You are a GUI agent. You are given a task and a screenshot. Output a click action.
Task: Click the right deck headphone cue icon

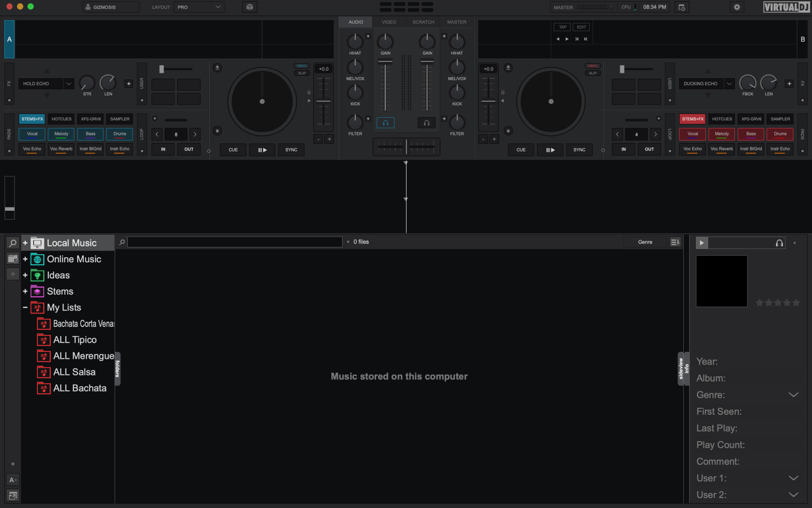tap(427, 123)
